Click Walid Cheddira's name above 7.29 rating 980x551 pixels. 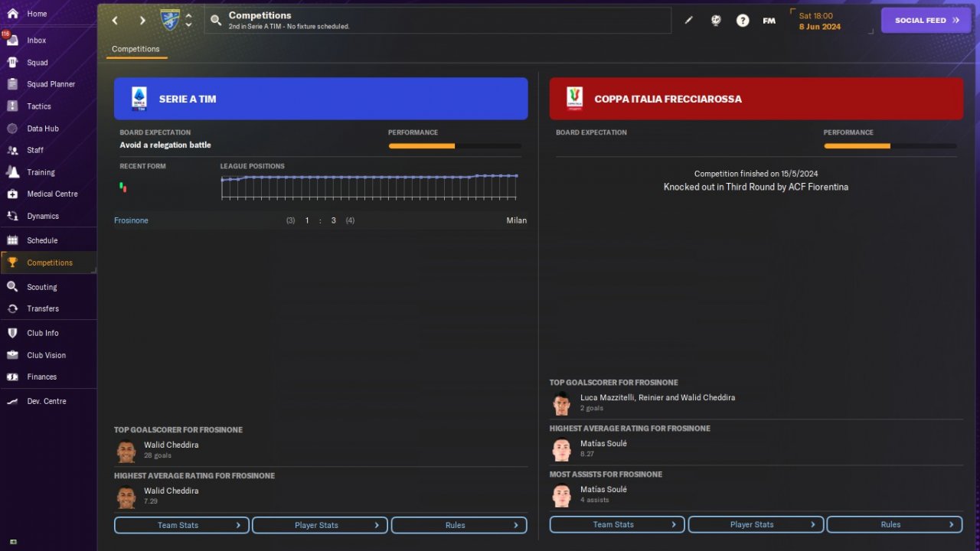pyautogui.click(x=171, y=491)
